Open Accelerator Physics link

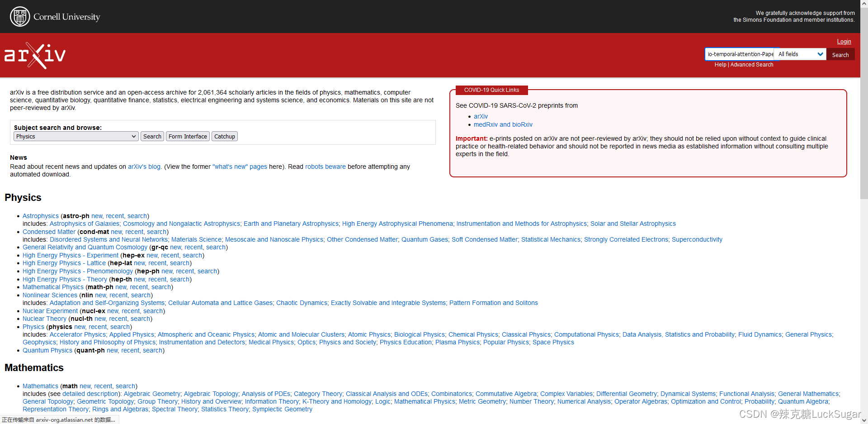pos(78,334)
